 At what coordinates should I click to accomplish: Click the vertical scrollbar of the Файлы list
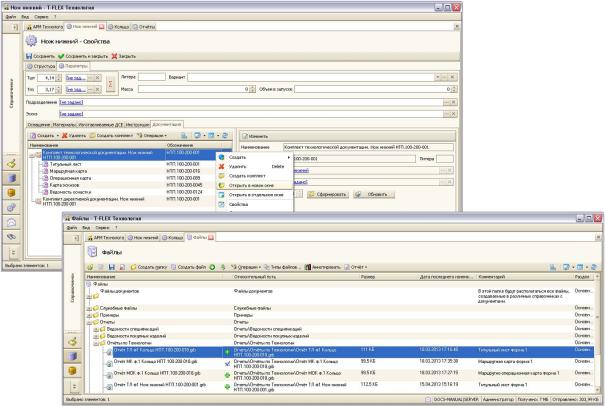[597, 334]
